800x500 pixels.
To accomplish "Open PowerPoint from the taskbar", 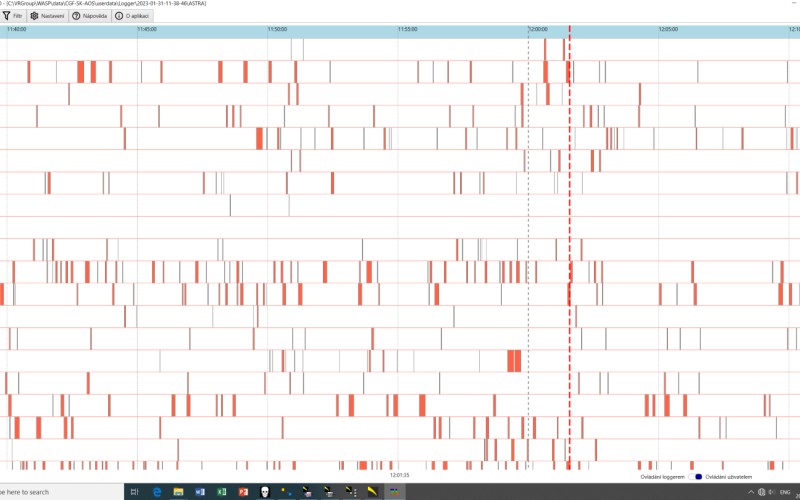I will pos(242,492).
